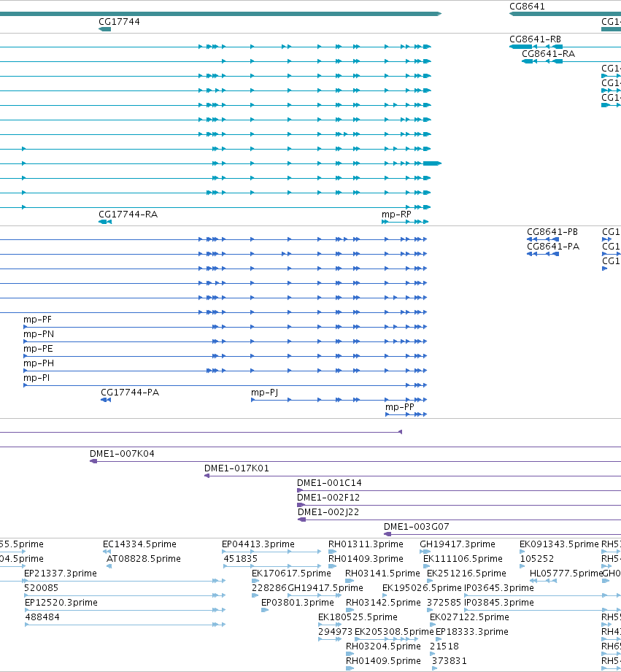Select the EP04413.3prime EST
This screenshot has width=621, height=672.
point(258,544)
